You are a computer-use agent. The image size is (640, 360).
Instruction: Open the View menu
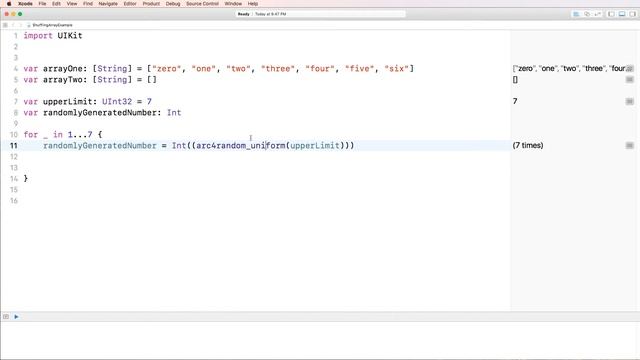(72, 4)
